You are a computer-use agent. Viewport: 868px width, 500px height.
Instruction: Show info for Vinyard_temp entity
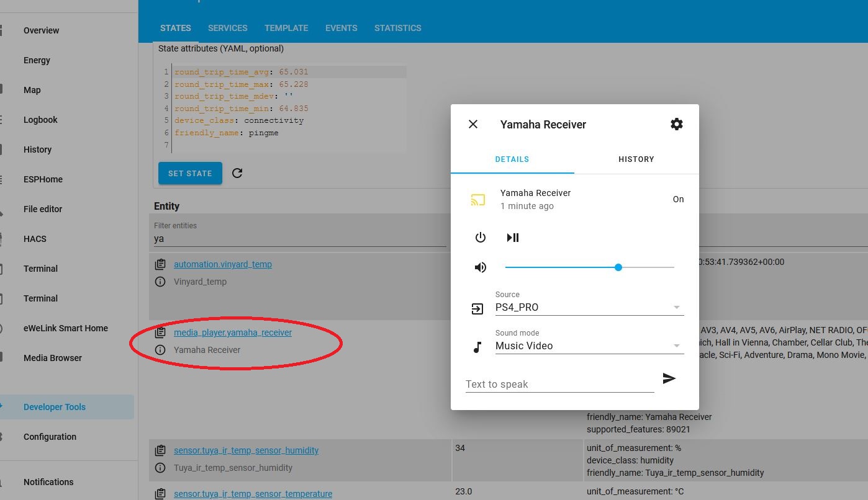(160, 282)
